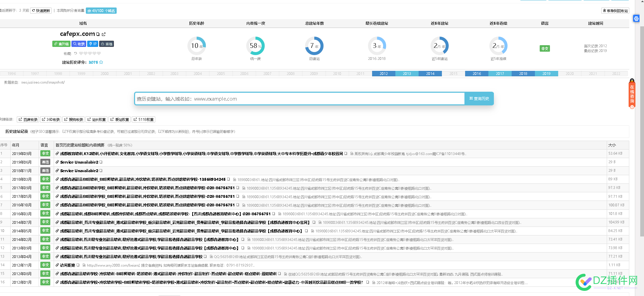644x296 pixels.
Task: Copy the cafepx.com domain name icon
Action: pyautogui.click(x=98, y=34)
